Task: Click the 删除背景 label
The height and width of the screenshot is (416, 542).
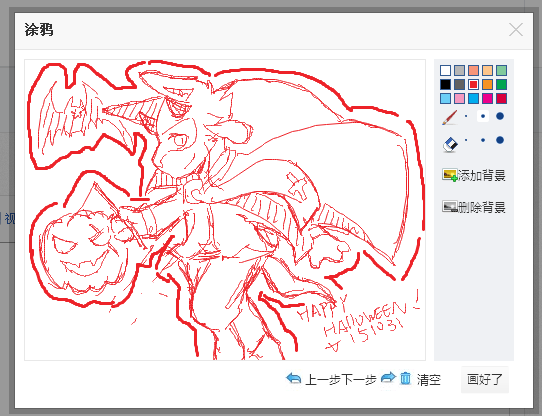Action: [482, 207]
